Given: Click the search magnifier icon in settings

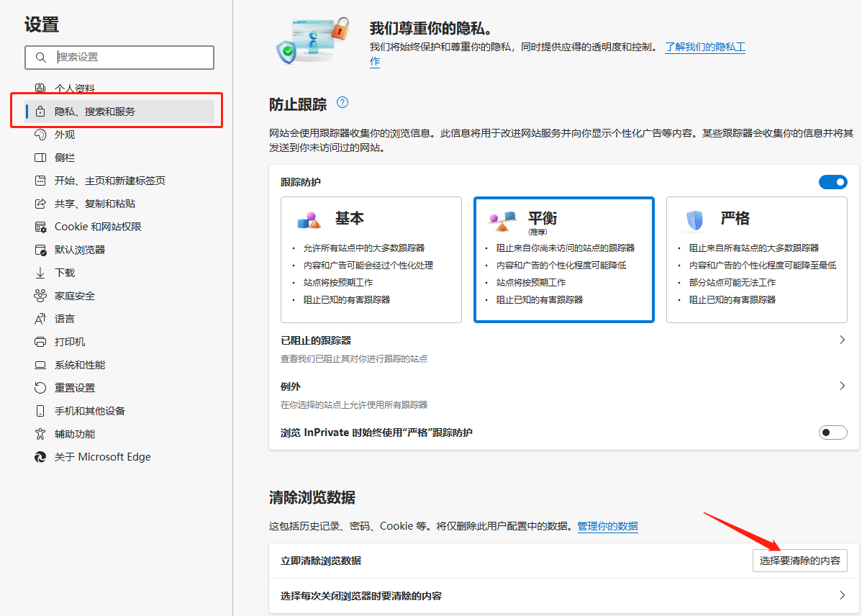Looking at the screenshot, I should 40,58.
